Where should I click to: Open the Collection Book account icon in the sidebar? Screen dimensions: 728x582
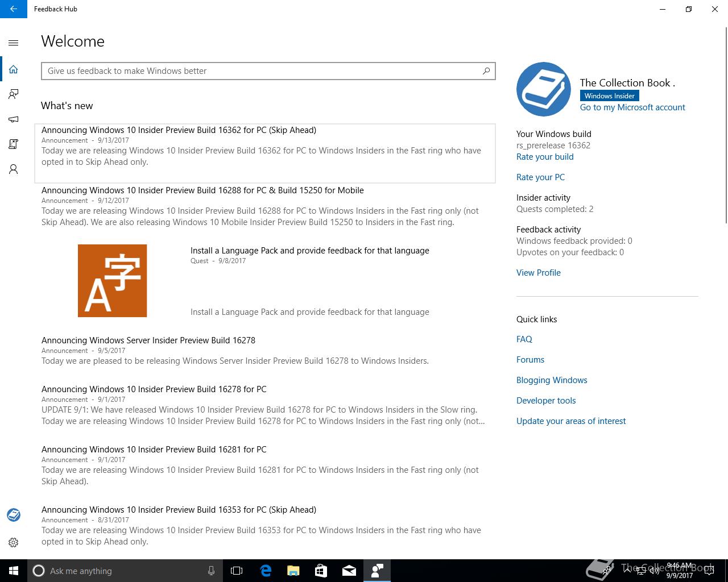click(14, 515)
